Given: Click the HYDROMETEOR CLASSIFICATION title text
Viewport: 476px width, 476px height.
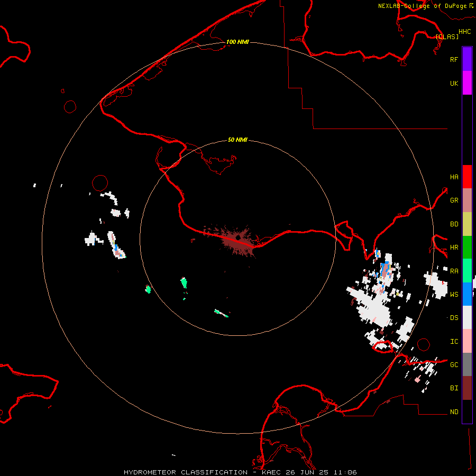Looking at the screenshot, I should (x=186, y=472).
